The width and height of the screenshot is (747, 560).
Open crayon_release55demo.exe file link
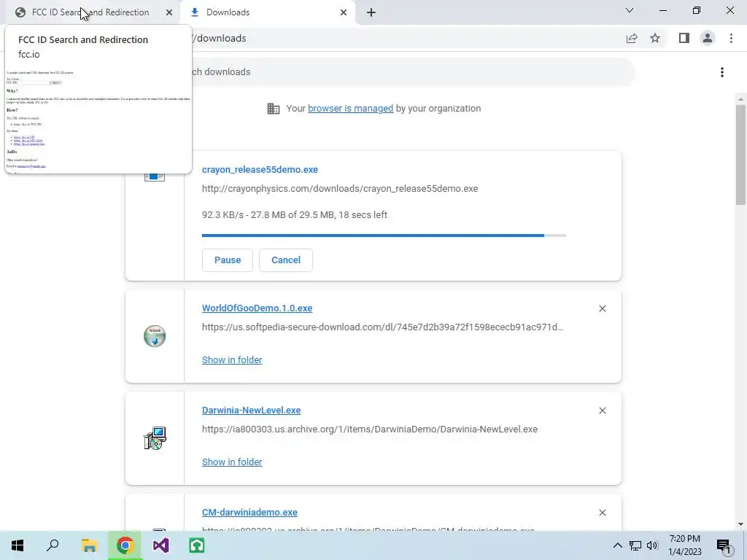(260, 169)
